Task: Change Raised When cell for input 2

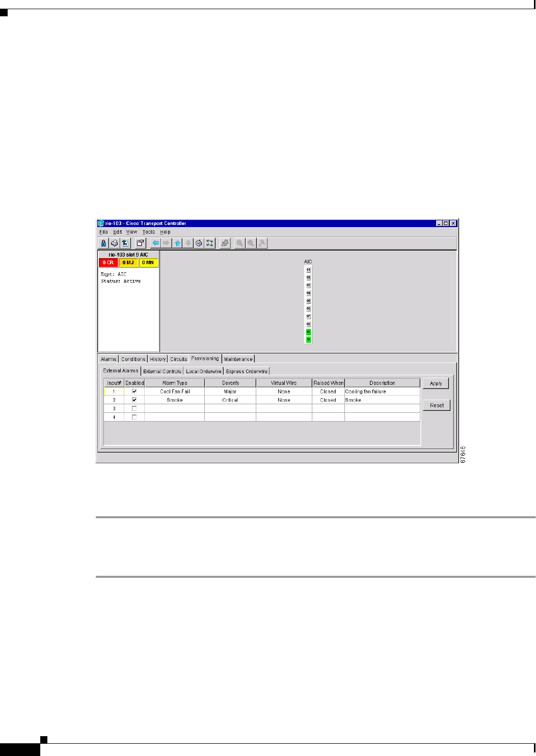Action: (x=328, y=400)
